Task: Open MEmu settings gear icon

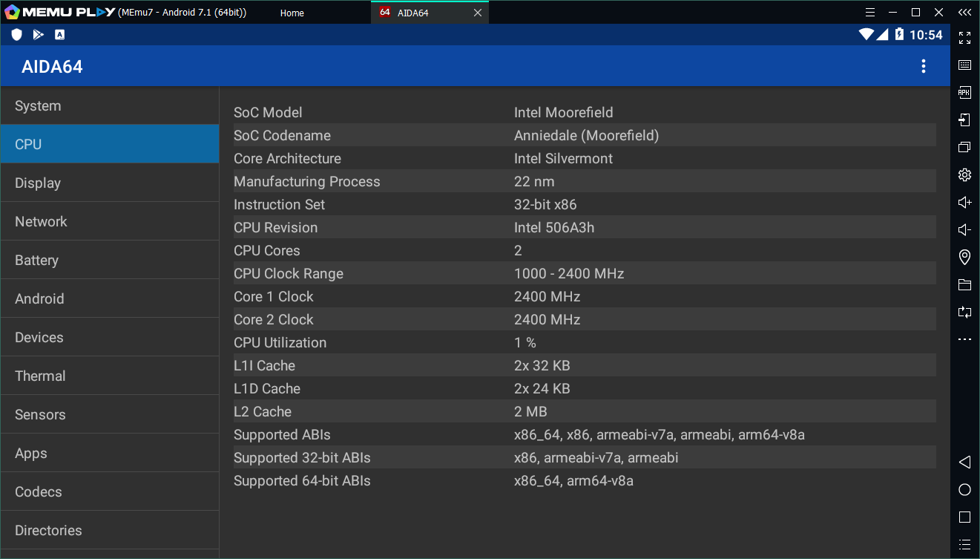Action: tap(964, 175)
